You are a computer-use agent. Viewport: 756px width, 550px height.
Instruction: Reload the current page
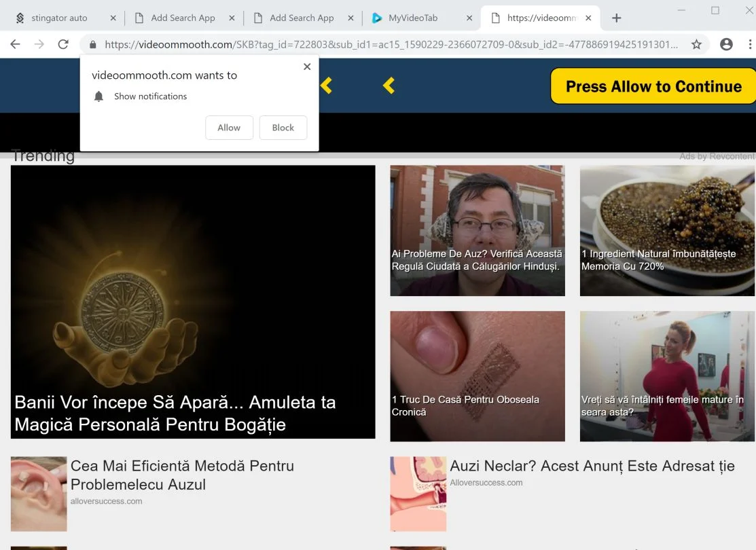click(x=63, y=44)
